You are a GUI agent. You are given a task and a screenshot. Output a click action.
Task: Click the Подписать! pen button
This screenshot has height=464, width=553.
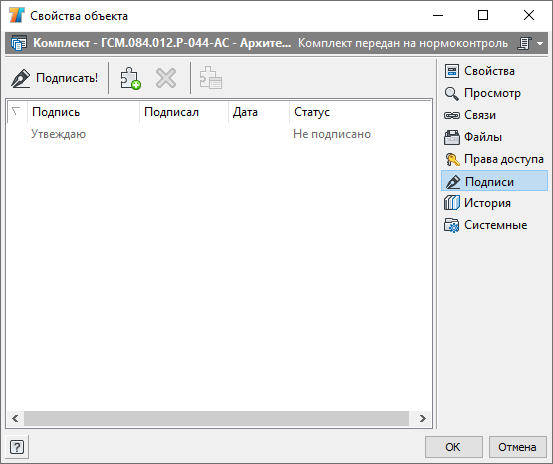pyautogui.click(x=55, y=78)
